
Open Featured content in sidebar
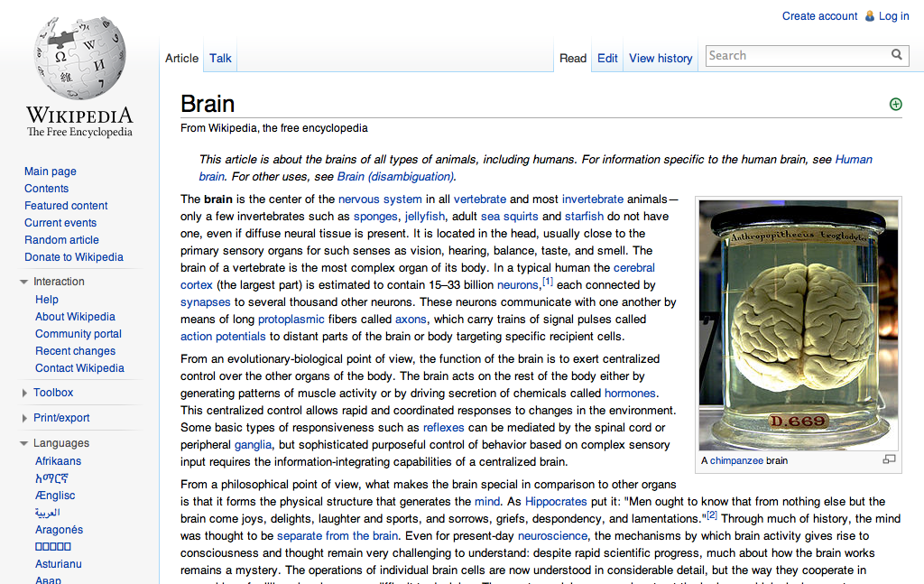click(x=66, y=206)
